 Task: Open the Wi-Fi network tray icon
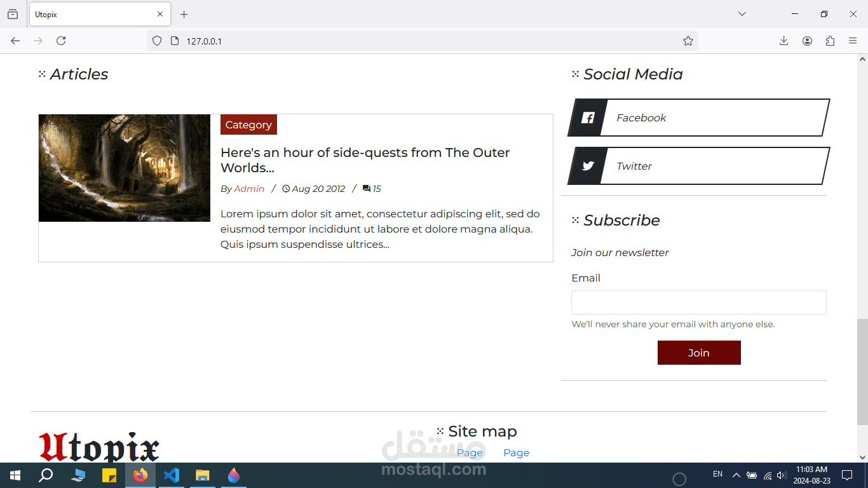[x=768, y=475]
